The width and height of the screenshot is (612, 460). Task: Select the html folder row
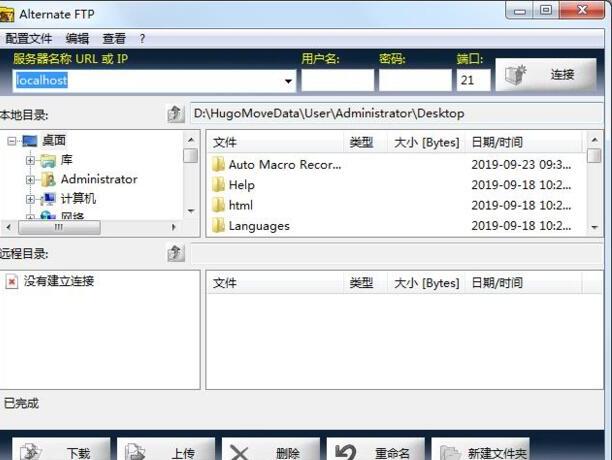click(397, 205)
